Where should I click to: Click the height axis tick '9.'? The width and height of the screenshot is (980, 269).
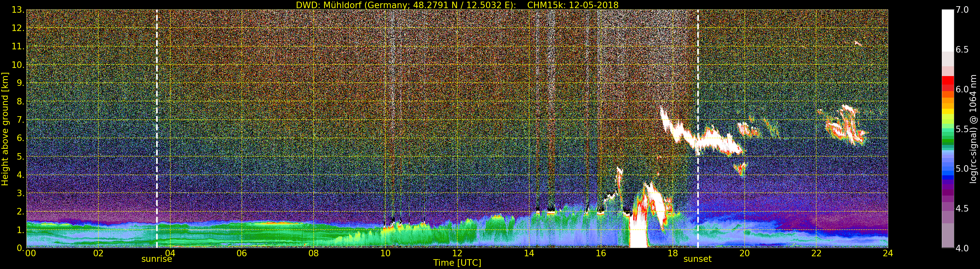pyautogui.click(x=20, y=83)
